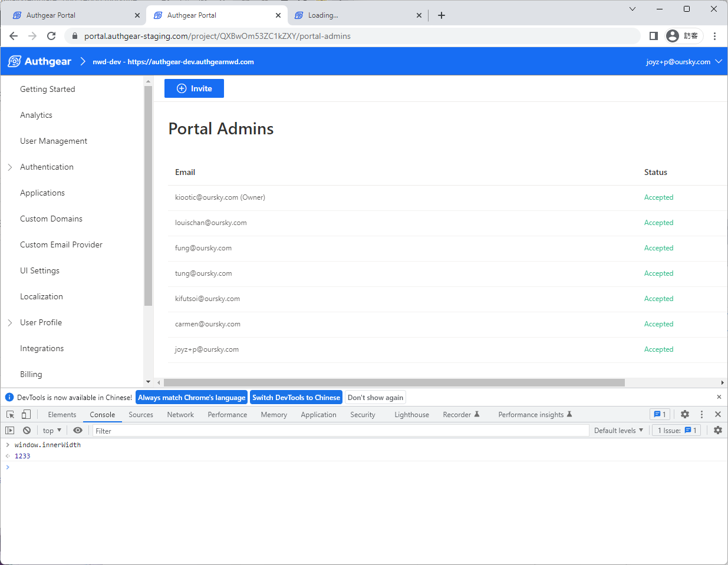
Task: Open DevTools customize three-dot menu
Action: click(701, 414)
